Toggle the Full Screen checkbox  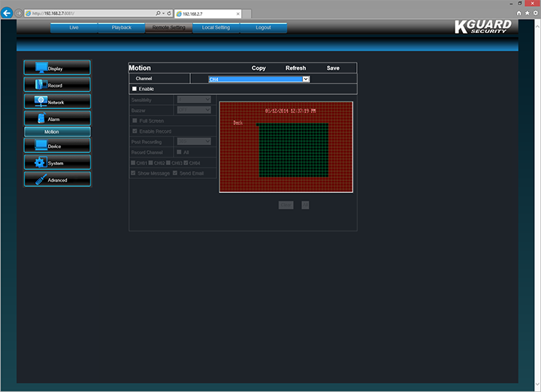(x=134, y=120)
